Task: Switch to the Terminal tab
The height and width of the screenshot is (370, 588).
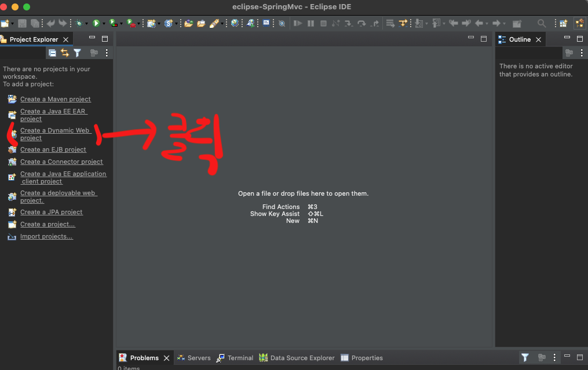Action: 235,358
